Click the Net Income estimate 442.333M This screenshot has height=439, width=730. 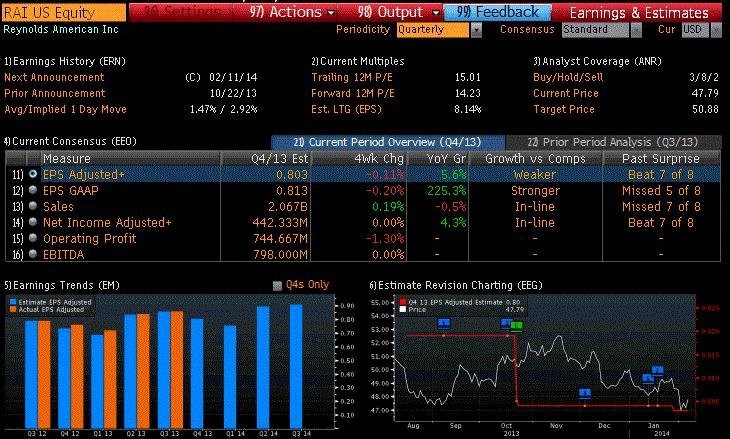click(280, 223)
